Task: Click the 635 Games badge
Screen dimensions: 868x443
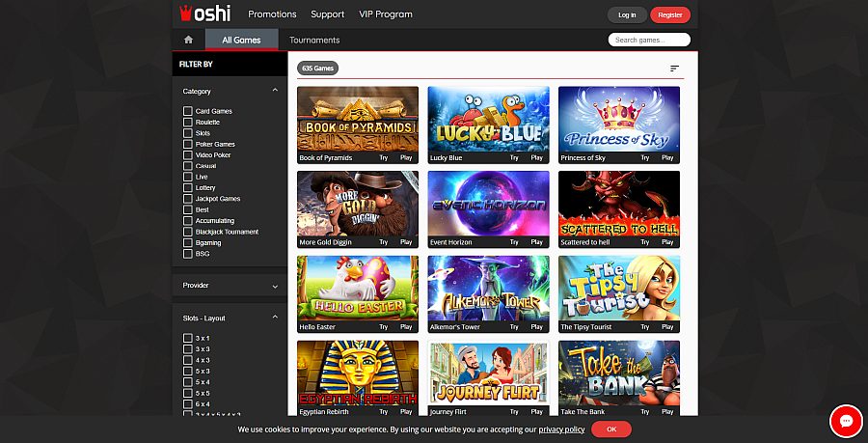Action: tap(317, 69)
